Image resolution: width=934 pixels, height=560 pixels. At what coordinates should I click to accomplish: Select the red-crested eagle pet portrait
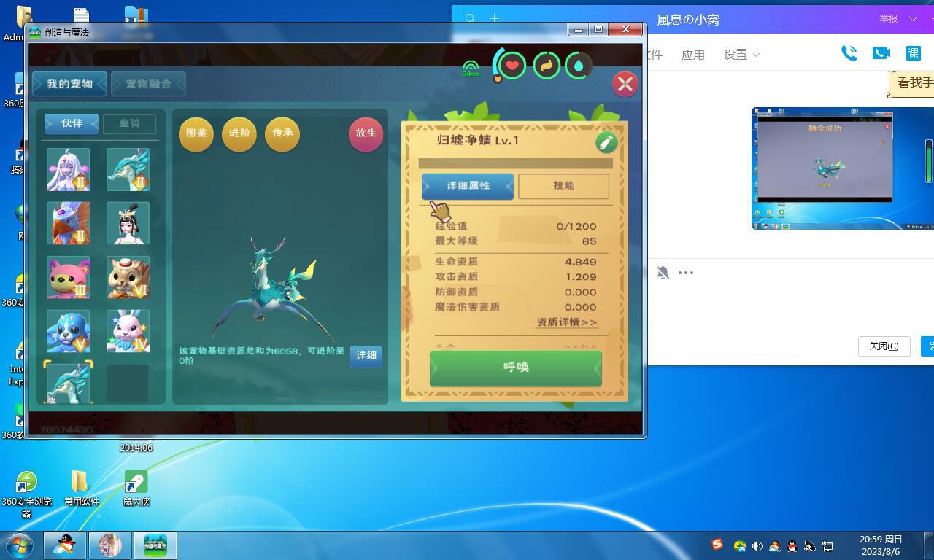click(69, 223)
